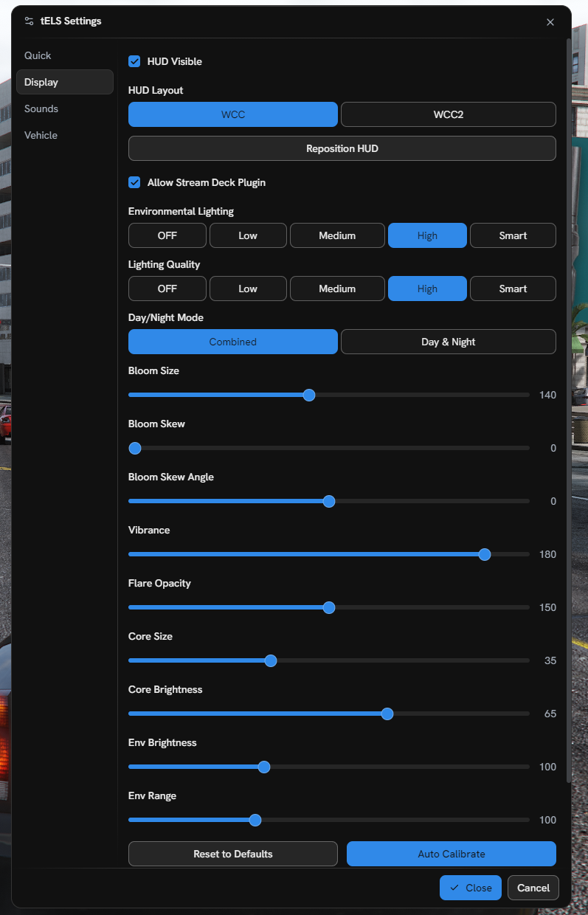Click the Core Size value 35

coord(550,660)
